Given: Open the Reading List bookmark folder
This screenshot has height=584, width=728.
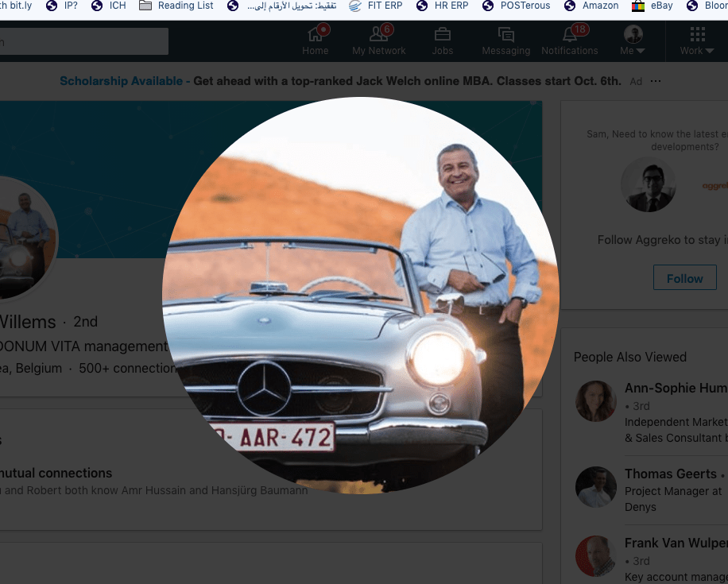Looking at the screenshot, I should coord(176,6).
